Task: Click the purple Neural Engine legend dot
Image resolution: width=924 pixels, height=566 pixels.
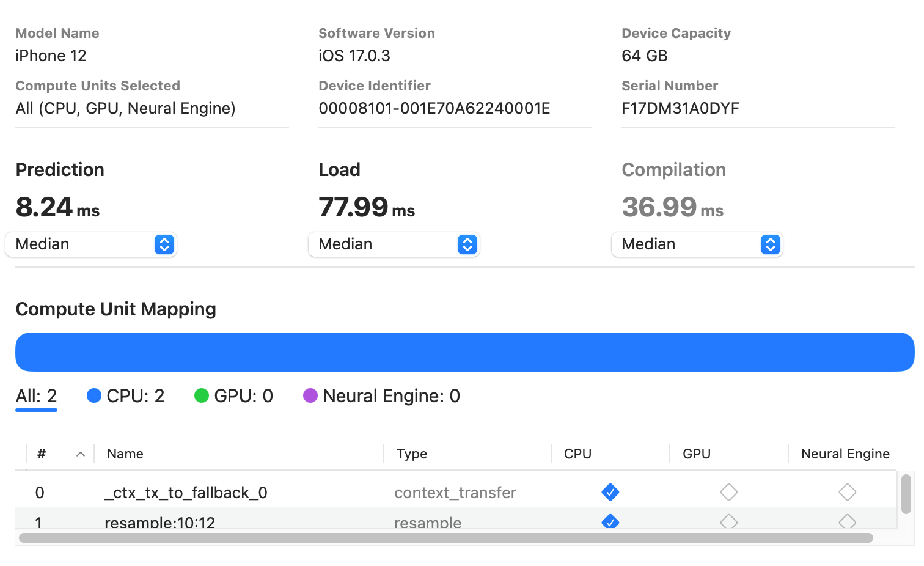Action: click(310, 396)
